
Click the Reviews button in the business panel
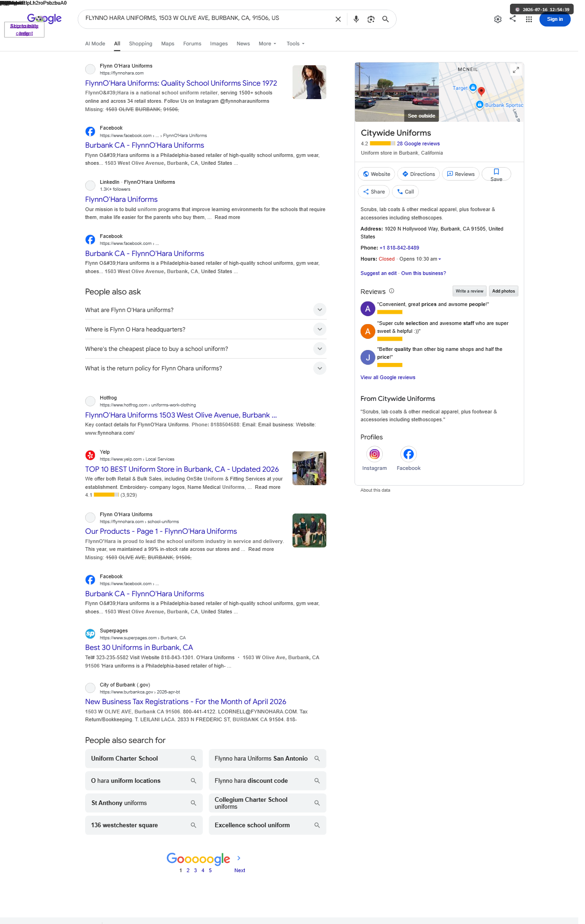(x=461, y=174)
